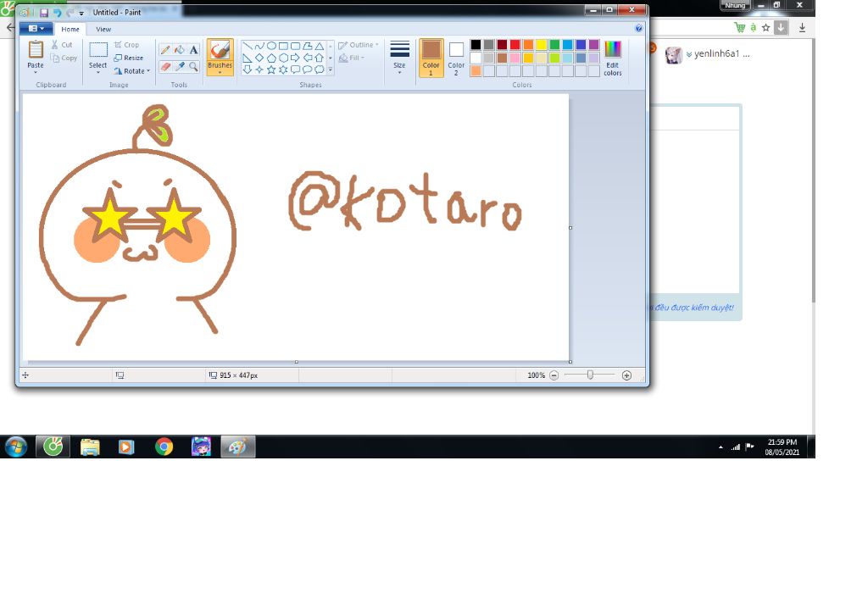The height and width of the screenshot is (616, 868).
Task: Choose the Rectangle shape
Action: [283, 46]
